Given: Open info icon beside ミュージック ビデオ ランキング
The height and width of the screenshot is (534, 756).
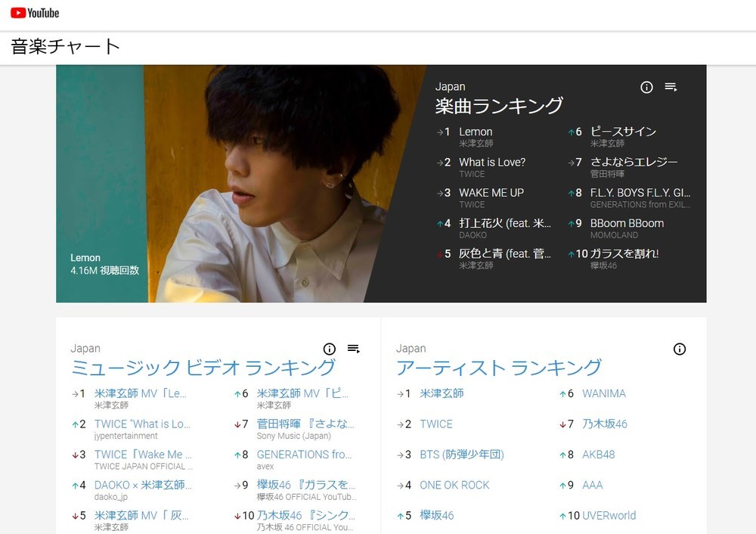Looking at the screenshot, I should [x=329, y=349].
